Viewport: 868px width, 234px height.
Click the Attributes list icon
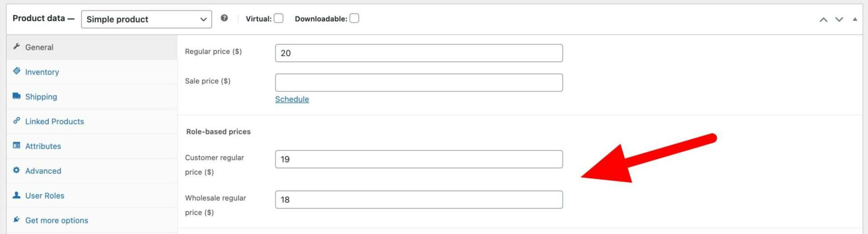click(17, 145)
